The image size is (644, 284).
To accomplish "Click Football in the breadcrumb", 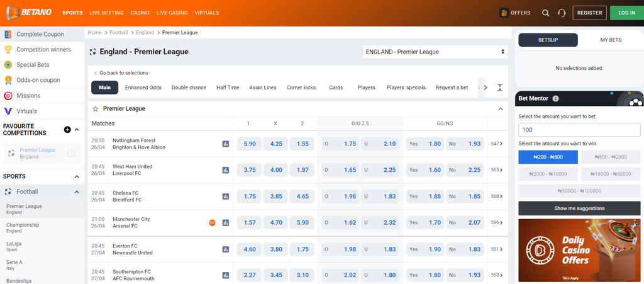I will (119, 33).
